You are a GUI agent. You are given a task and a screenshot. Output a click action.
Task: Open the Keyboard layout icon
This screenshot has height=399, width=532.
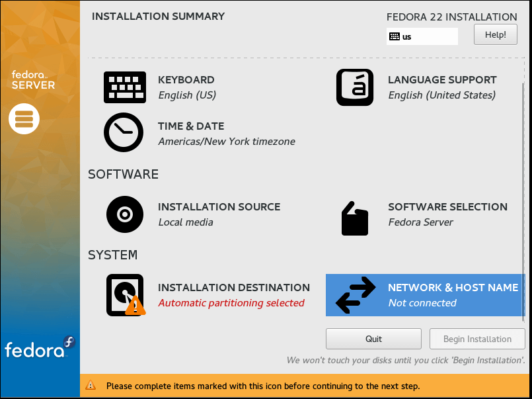point(125,87)
